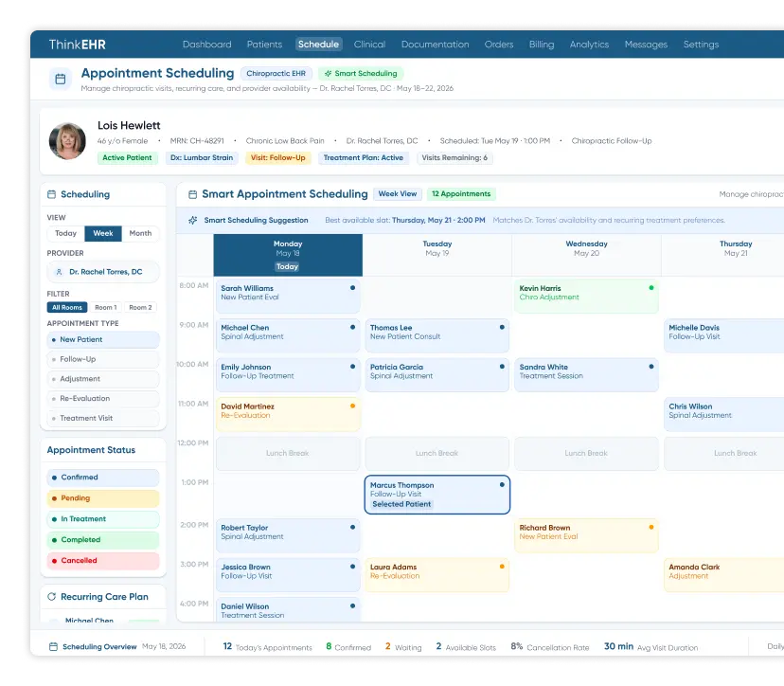
Task: Open Lois Hewlett's profile photo
Action: click(67, 141)
